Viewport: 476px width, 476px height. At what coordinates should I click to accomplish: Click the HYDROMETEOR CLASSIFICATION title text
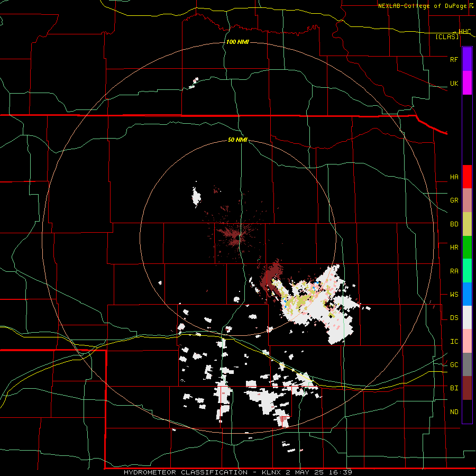click(x=186, y=472)
